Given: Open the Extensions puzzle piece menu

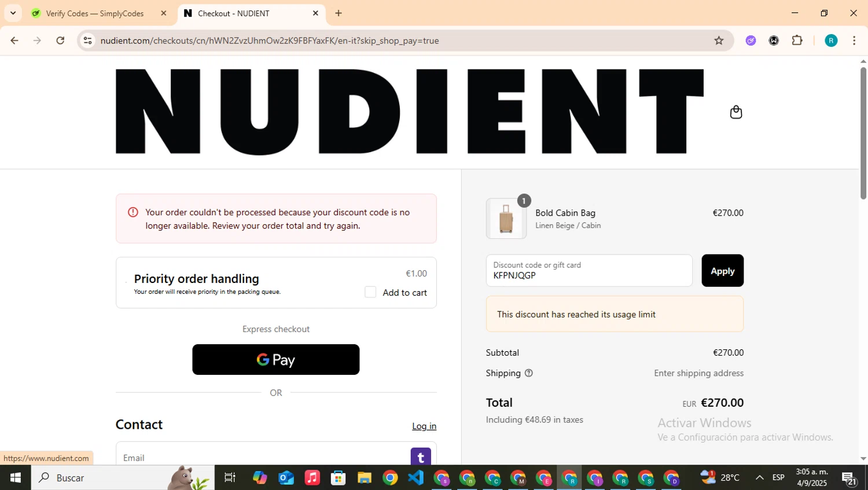Looking at the screenshot, I should tap(797, 40).
